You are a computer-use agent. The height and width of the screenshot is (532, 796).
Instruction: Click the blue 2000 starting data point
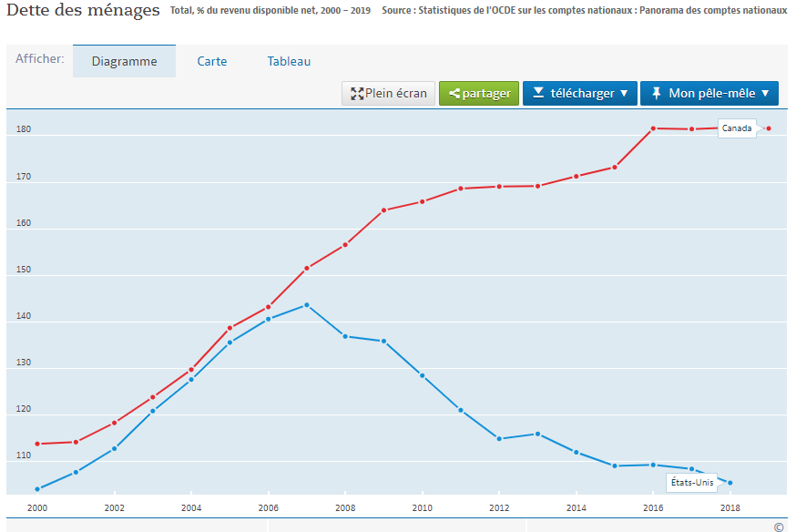(x=37, y=489)
